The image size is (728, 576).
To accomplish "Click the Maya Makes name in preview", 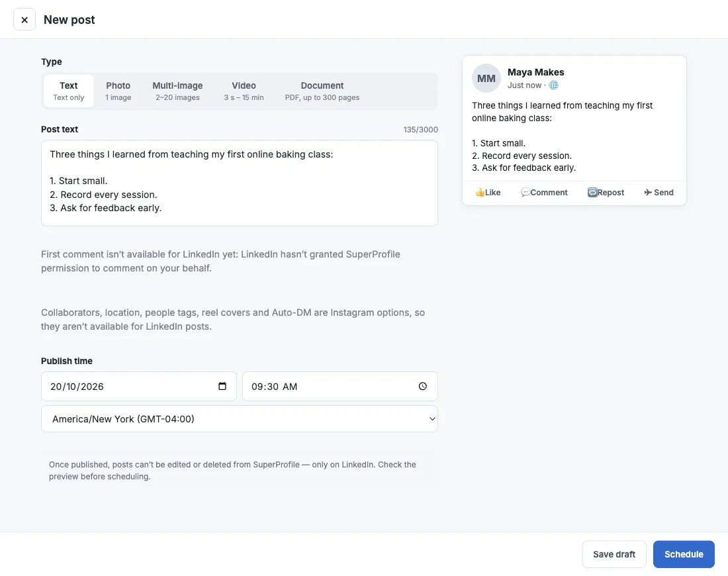I will pos(536,72).
